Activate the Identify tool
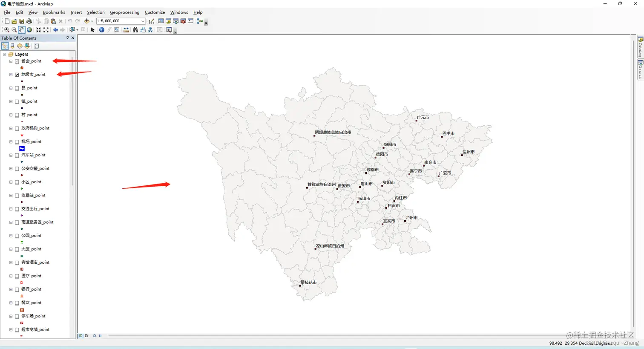The height and width of the screenshot is (349, 644). coord(101,30)
